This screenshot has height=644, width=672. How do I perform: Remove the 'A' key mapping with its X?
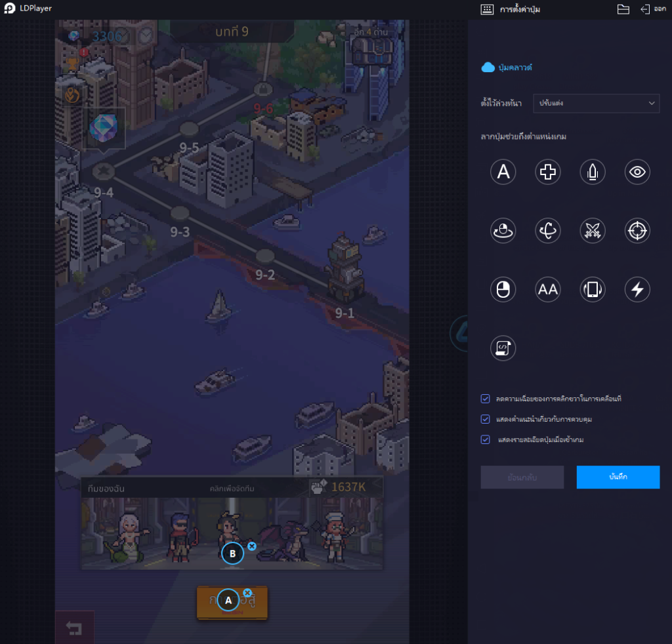[x=247, y=593]
